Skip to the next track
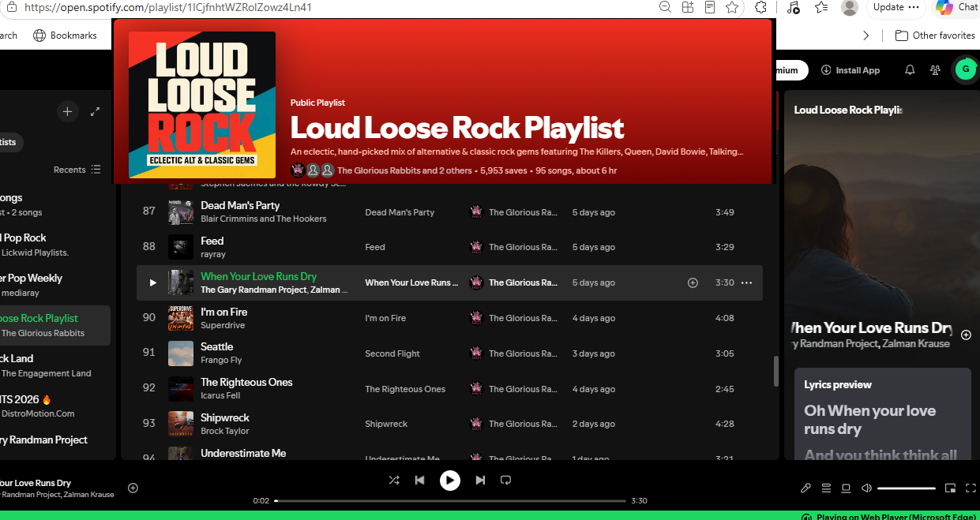The image size is (980, 520). (480, 480)
